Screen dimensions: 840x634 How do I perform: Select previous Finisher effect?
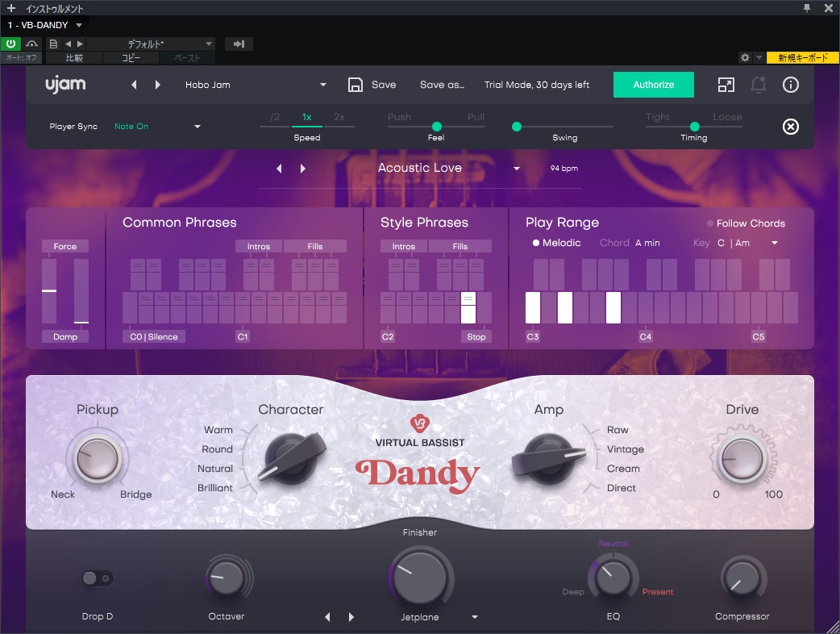(327, 617)
